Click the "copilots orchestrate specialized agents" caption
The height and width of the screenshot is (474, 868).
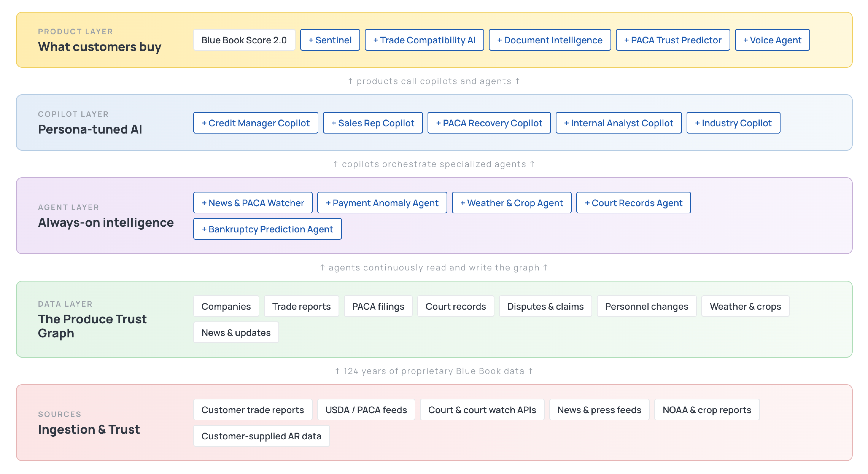coord(434,164)
